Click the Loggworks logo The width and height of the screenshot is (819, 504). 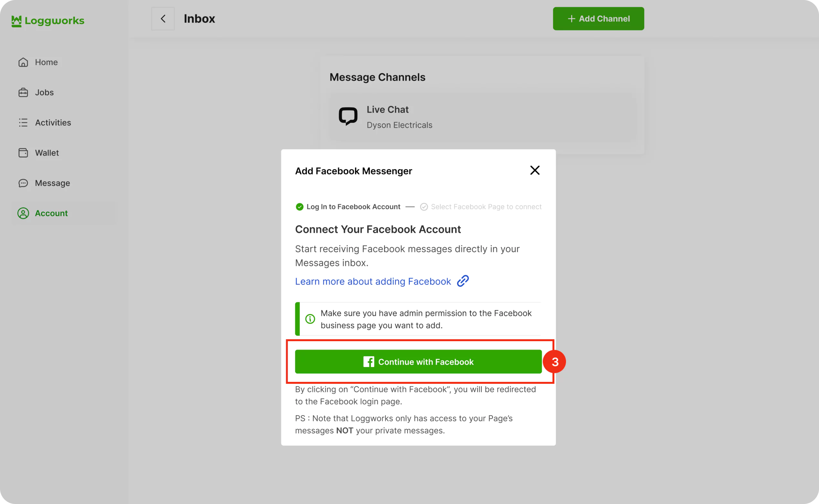click(x=48, y=21)
